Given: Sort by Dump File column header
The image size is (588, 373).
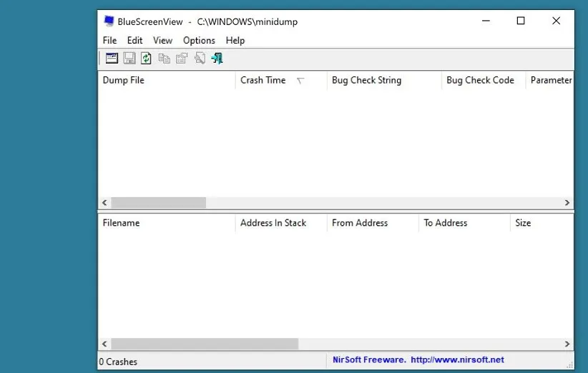Looking at the screenshot, I should pyautogui.click(x=124, y=81).
